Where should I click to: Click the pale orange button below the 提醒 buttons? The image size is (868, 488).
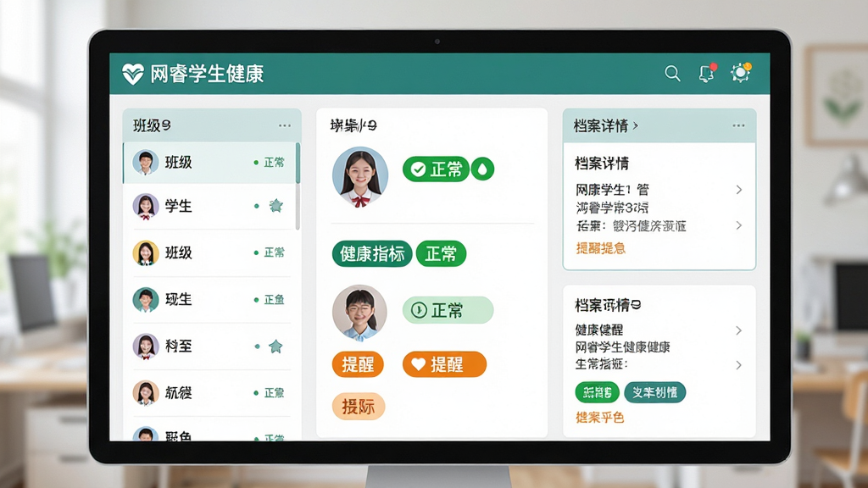[x=359, y=407]
